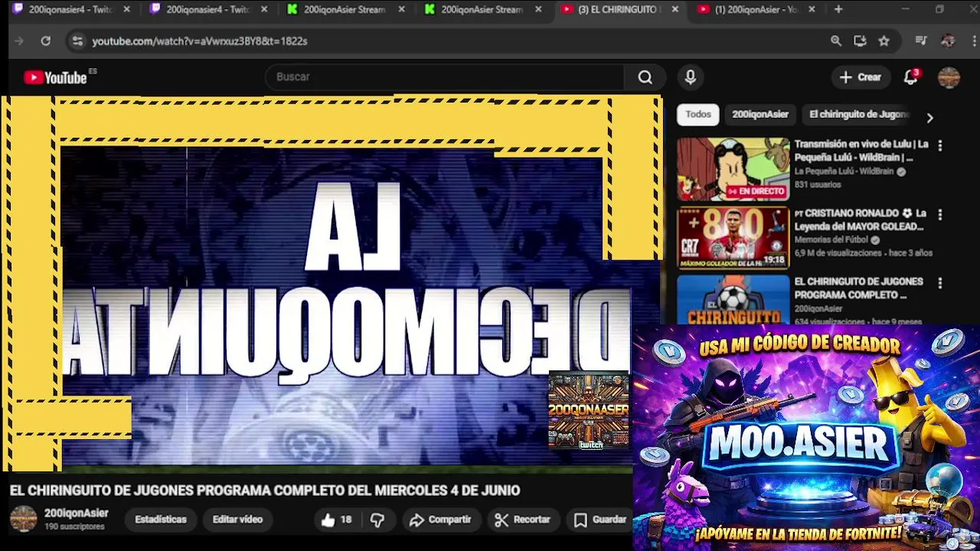This screenshot has width=980, height=551.
Task: Click Guardar to save the video
Action: point(600,520)
